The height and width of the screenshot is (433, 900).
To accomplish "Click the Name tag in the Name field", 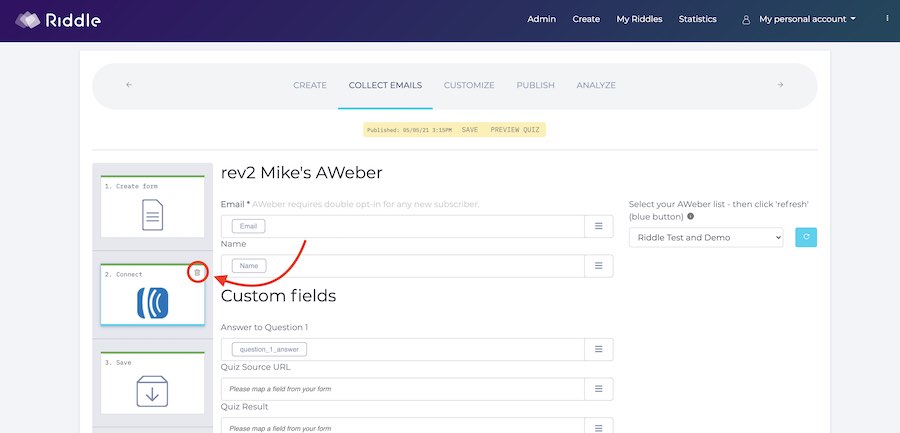I will (x=249, y=266).
